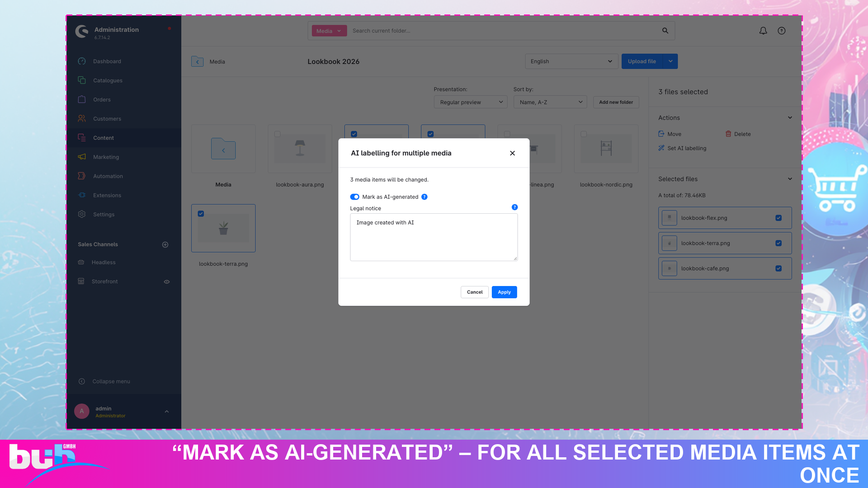Image resolution: width=868 pixels, height=488 pixels.
Task: Open the Media search scope dropdown
Action: pos(329,31)
